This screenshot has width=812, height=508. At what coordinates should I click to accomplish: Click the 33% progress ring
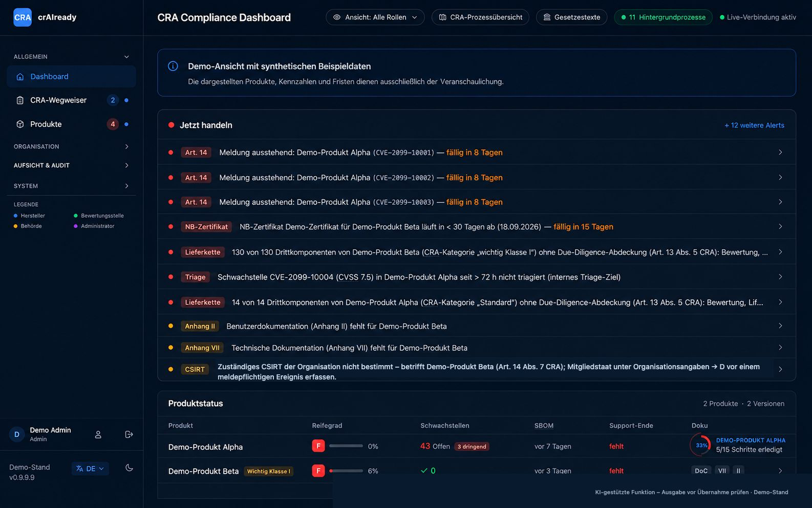[x=700, y=445]
